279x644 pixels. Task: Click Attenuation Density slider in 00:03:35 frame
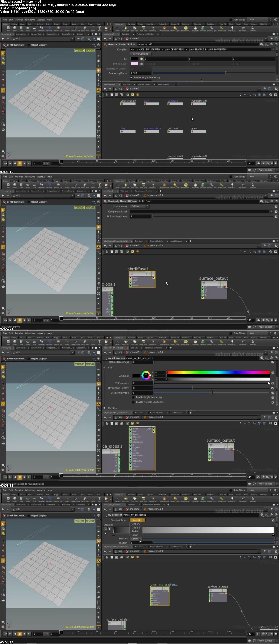tap(211, 388)
